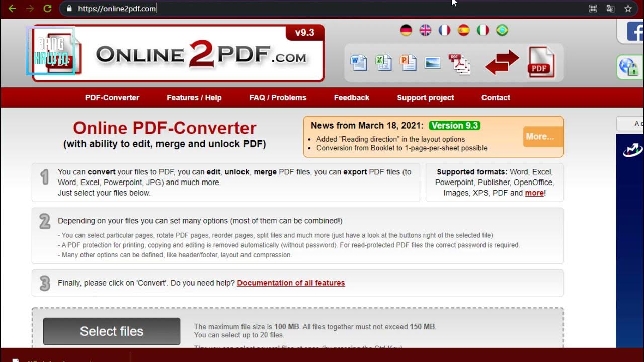Click the Word document icon
Image resolution: width=644 pixels, height=362 pixels.
coord(359,62)
